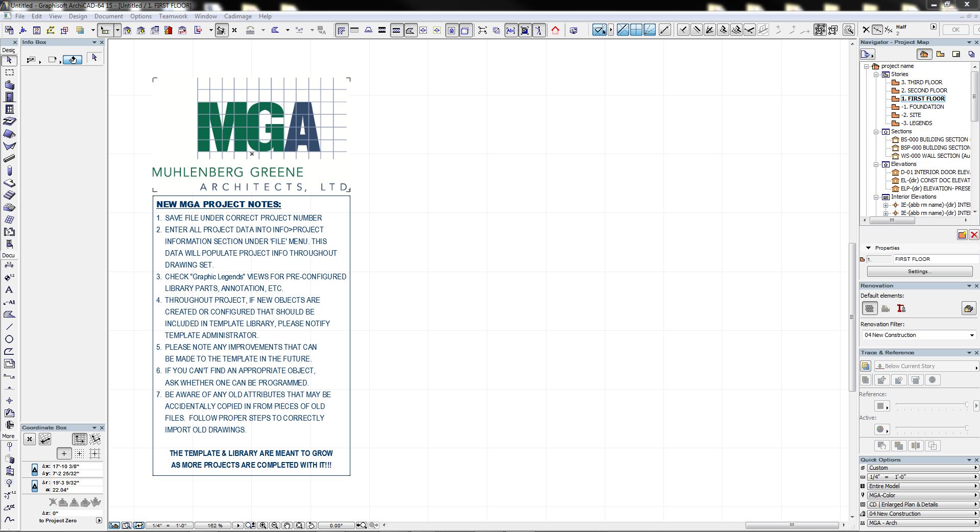Open the Document menu

click(108, 16)
